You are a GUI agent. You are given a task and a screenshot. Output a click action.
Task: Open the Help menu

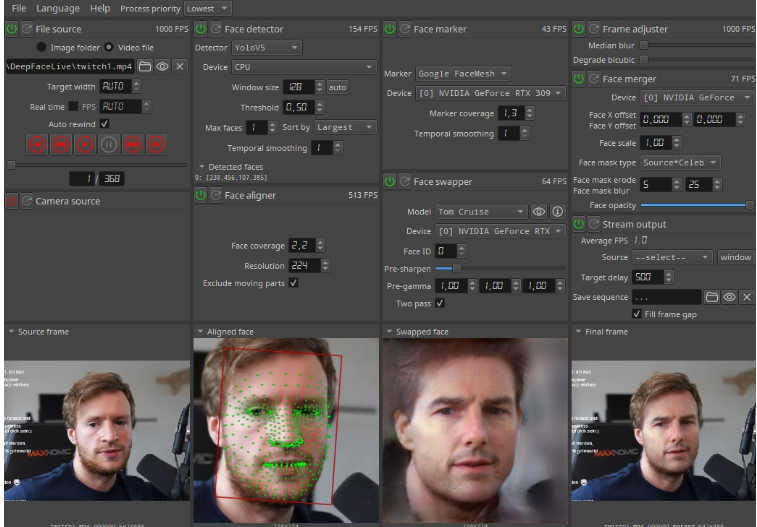click(100, 8)
